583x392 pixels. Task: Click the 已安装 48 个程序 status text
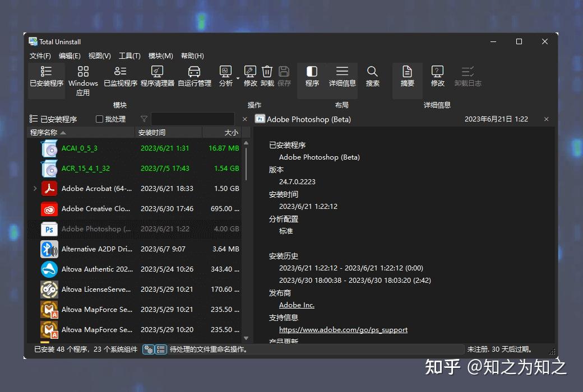point(86,349)
